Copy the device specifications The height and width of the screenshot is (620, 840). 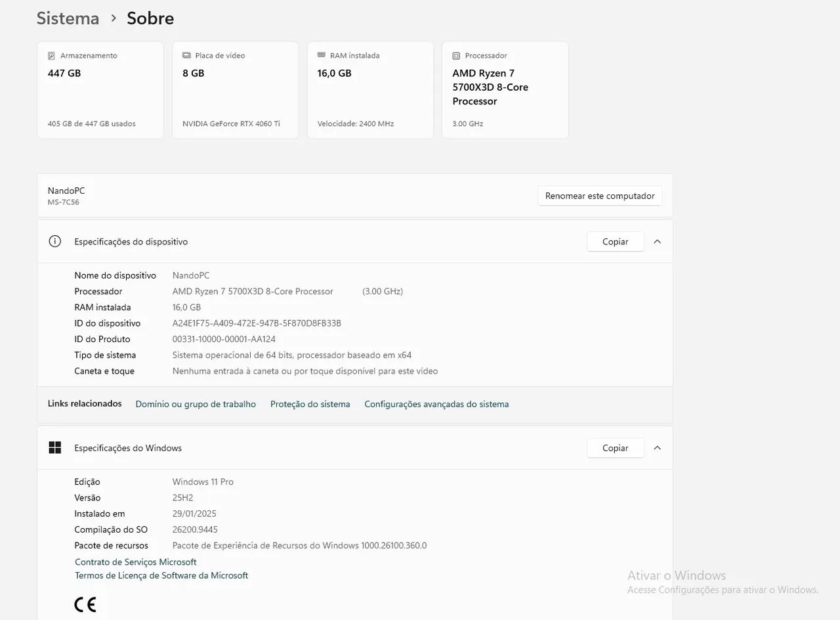click(x=616, y=242)
